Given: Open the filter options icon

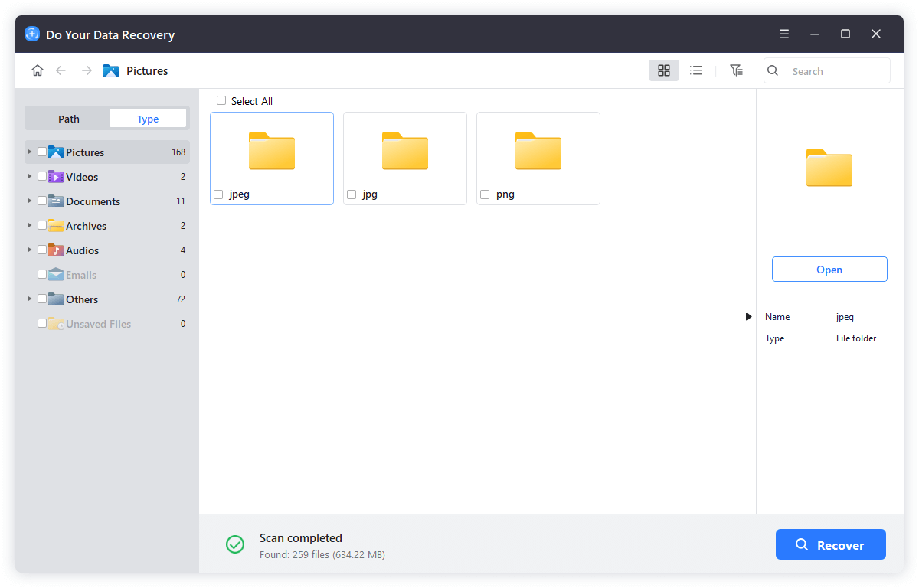Looking at the screenshot, I should pyautogui.click(x=736, y=70).
